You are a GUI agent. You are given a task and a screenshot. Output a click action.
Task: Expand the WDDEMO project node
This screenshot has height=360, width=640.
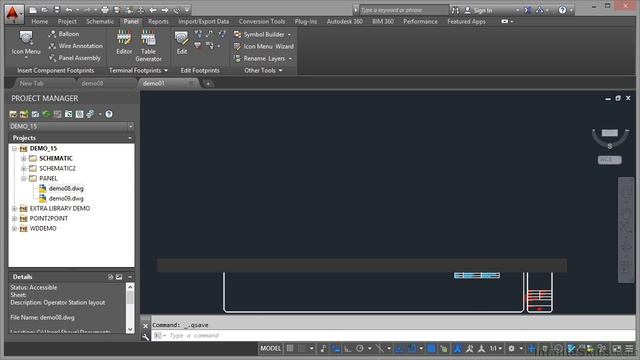click(x=14, y=229)
